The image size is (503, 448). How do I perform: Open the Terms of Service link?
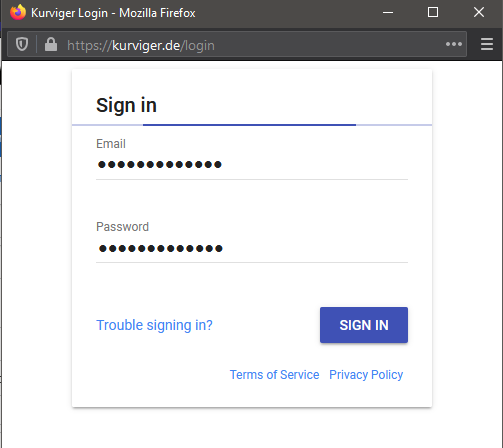coord(274,375)
